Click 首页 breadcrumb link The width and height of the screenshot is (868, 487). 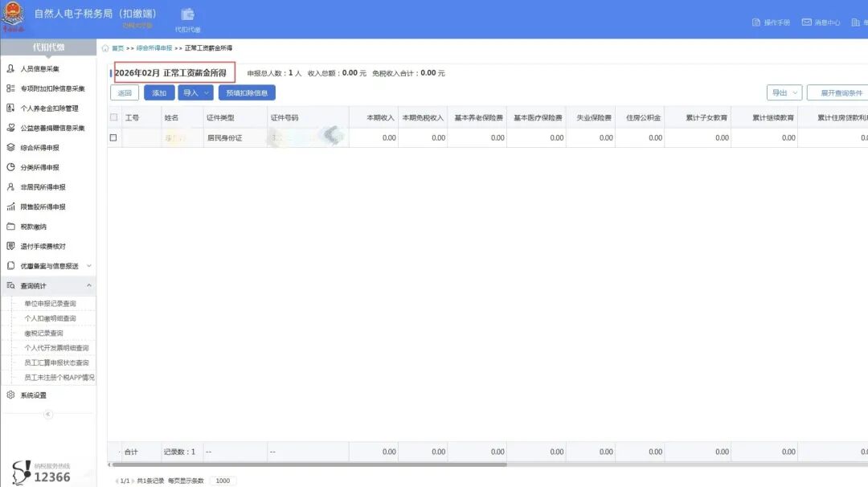[x=118, y=48]
